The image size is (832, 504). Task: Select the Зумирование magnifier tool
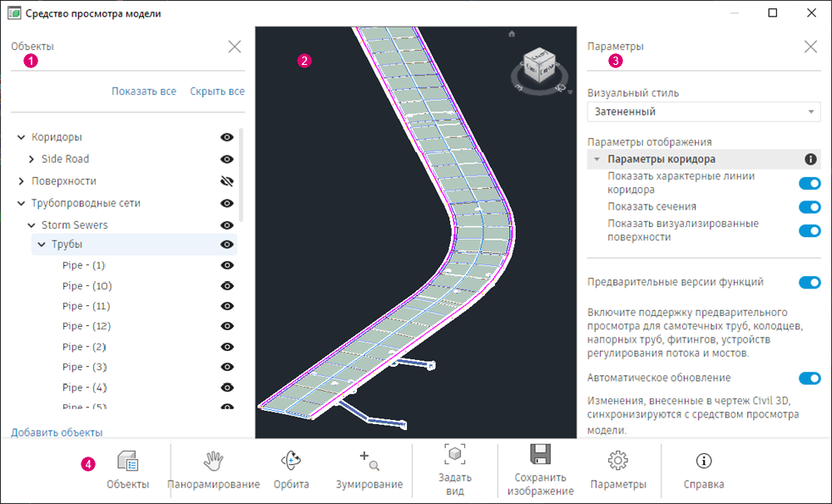369,470
